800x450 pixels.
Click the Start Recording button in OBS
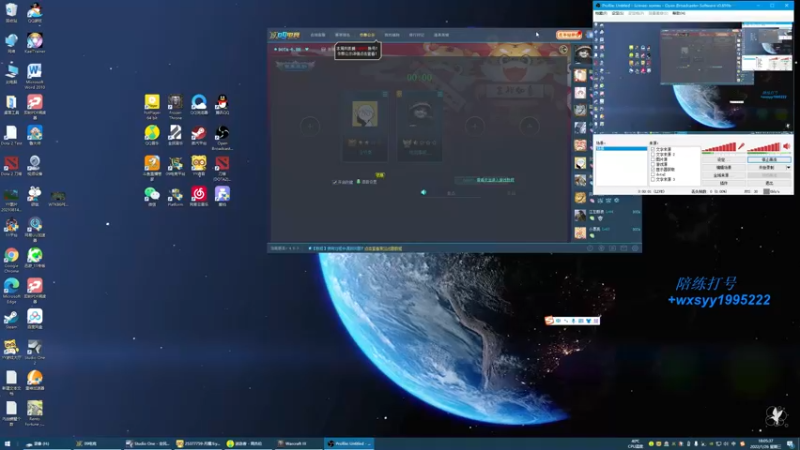tap(766, 167)
